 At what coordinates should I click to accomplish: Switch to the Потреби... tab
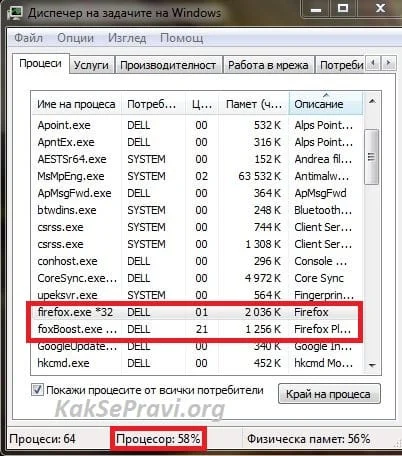pyautogui.click(x=341, y=65)
